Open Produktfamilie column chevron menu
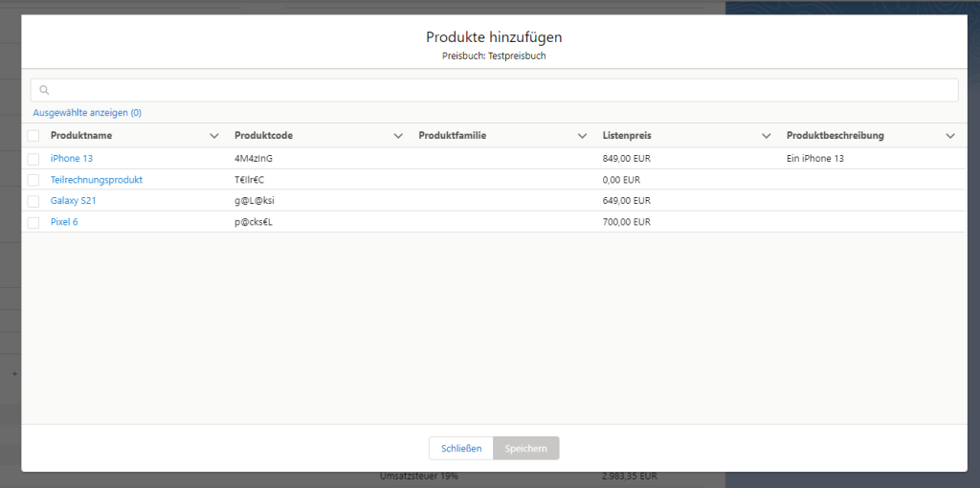The width and height of the screenshot is (980, 488). [x=582, y=136]
